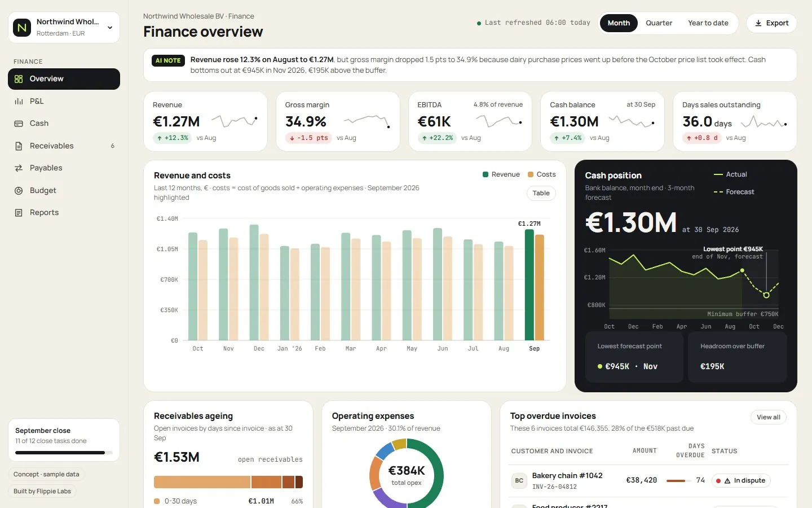Click the Gross margin sparkline
Image resolution: width=812 pixels, height=508 pixels.
click(367, 121)
